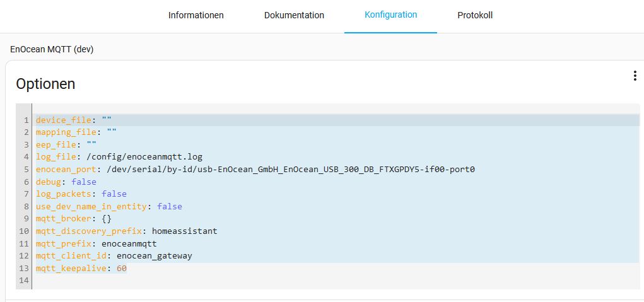This screenshot has width=644, height=302.
Task: Open the Dokumentation tab
Action: tap(294, 15)
